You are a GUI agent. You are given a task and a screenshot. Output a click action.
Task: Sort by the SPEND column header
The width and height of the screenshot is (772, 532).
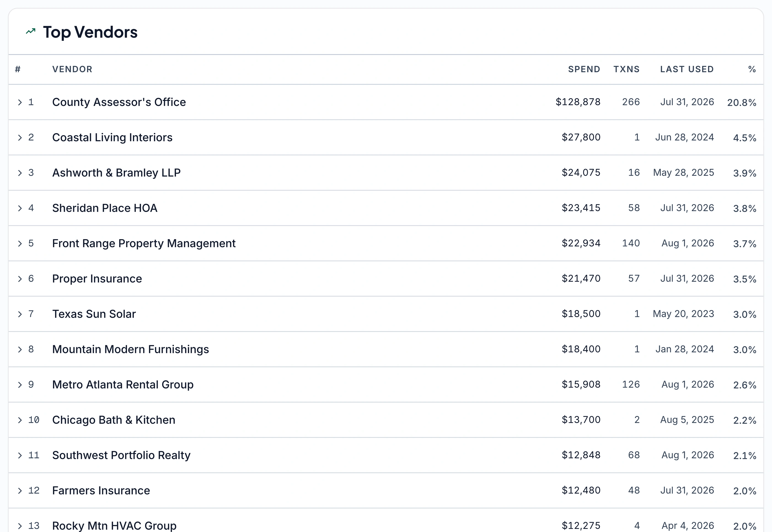[584, 69]
